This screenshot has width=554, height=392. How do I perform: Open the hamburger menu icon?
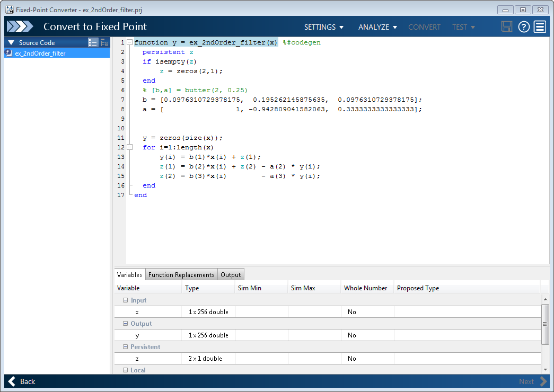(x=540, y=27)
